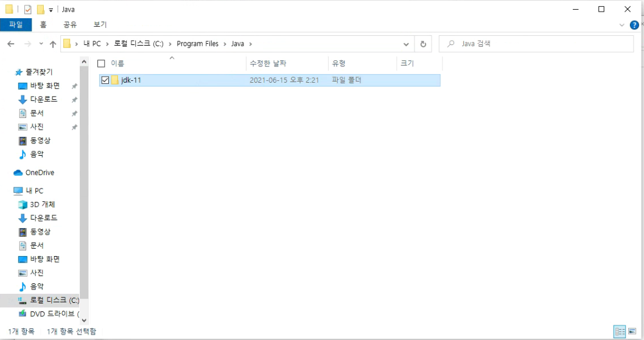Screen dimensions: 644x340
Task: Open 다운로드 under 내 PC
Action: 44,218
